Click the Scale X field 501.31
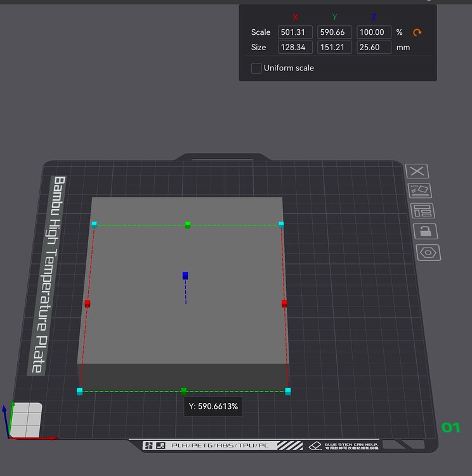Image resolution: width=472 pixels, height=476 pixels. (x=295, y=32)
